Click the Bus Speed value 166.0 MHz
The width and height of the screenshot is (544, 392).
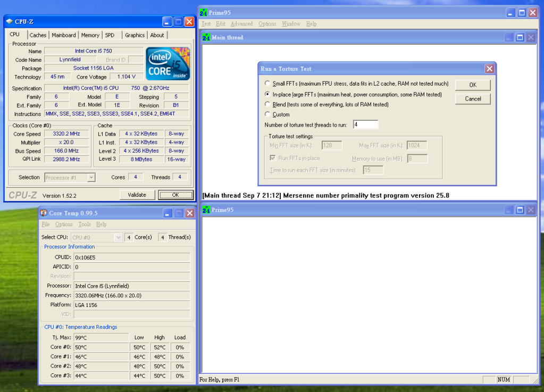(66, 151)
